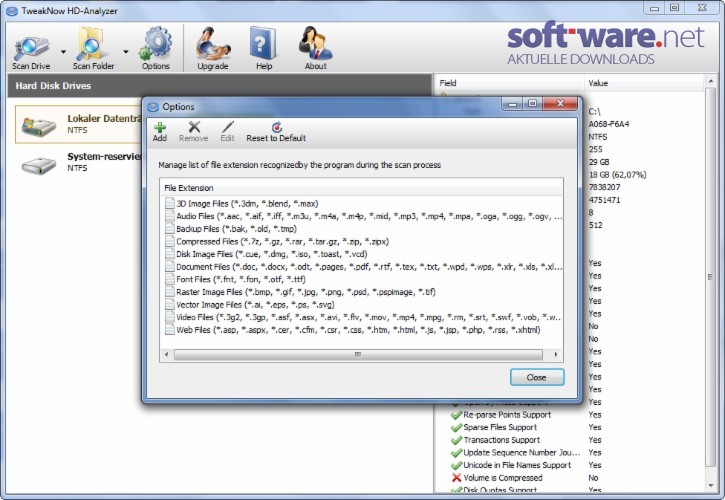
Task: Minimize the TweakNow HD-Analyzer window
Action: [654, 8]
